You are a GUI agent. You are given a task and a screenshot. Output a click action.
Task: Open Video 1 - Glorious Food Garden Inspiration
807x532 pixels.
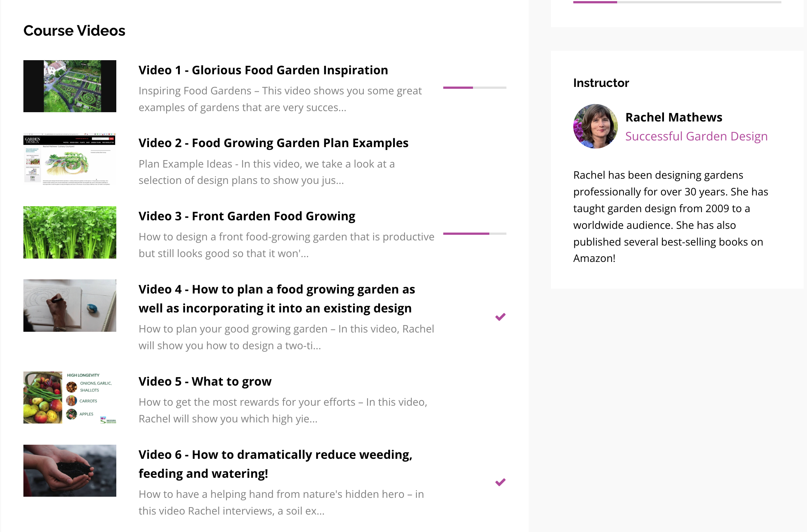pos(263,70)
